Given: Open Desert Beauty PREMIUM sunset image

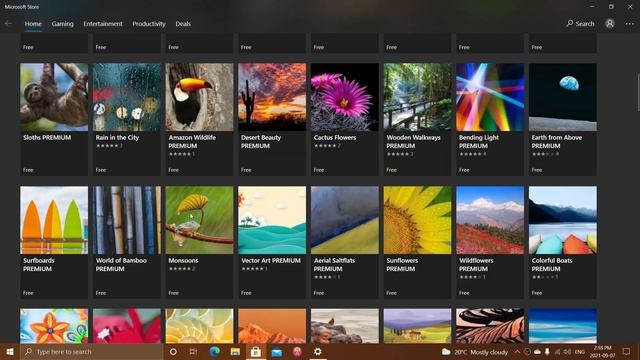Looking at the screenshot, I should pyautogui.click(x=272, y=97).
